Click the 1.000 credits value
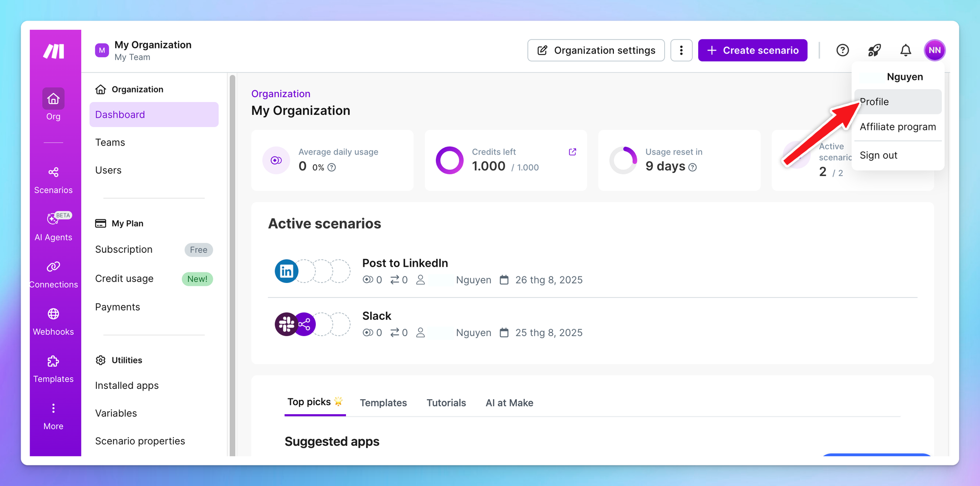Viewport: 980px width, 486px height. 489,166
